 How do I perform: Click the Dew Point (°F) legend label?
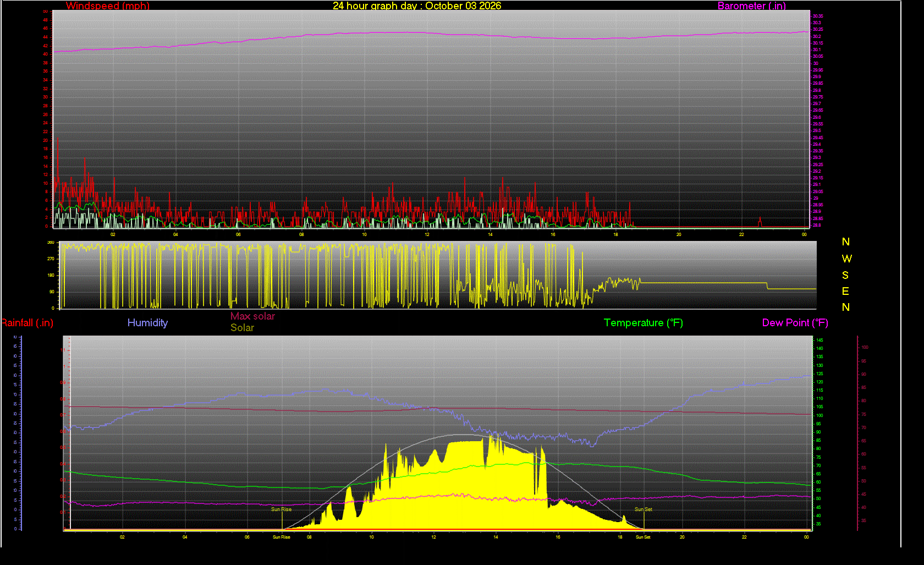(x=795, y=323)
